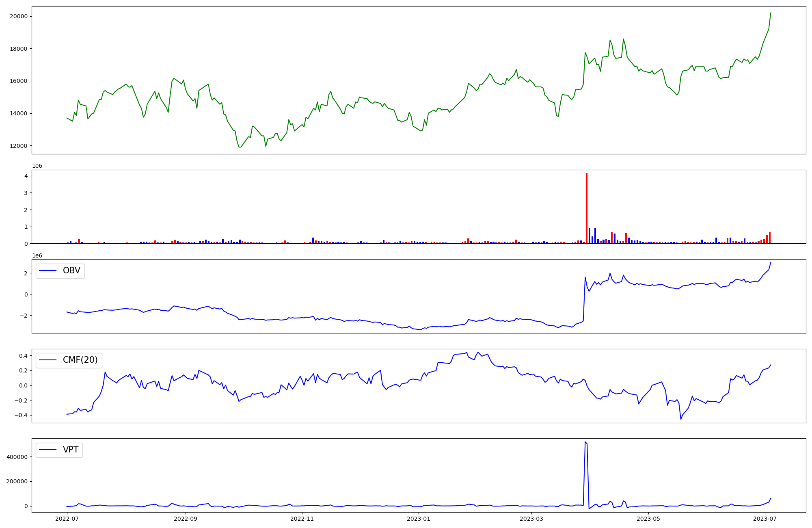Click the 20000 price axis tick label
Image resolution: width=812 pixels, height=528 pixels.
point(19,16)
